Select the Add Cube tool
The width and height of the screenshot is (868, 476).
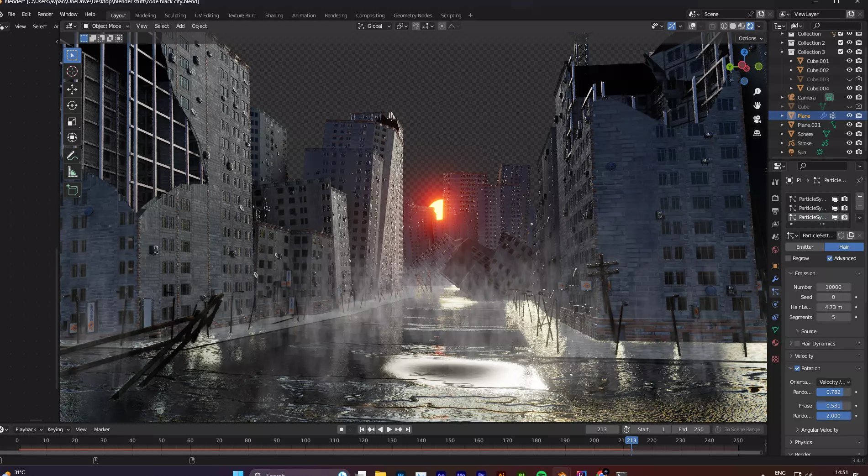tap(72, 190)
